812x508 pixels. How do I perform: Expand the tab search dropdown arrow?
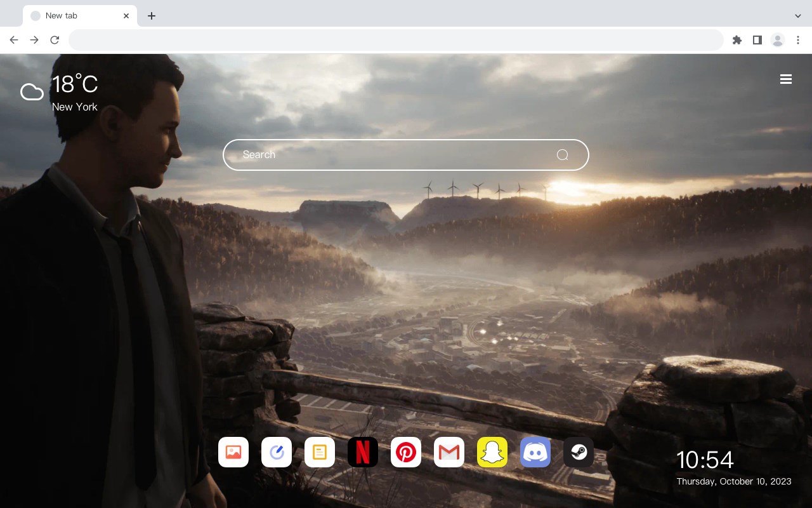798,16
